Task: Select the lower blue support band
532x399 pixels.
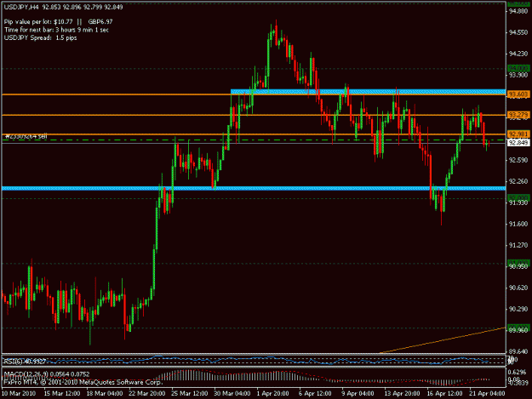Action: 254,188
